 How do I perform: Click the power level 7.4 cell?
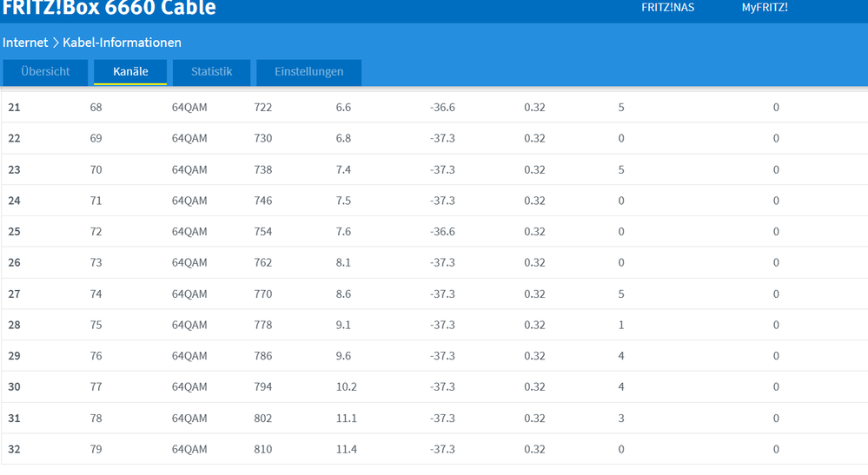(x=343, y=170)
